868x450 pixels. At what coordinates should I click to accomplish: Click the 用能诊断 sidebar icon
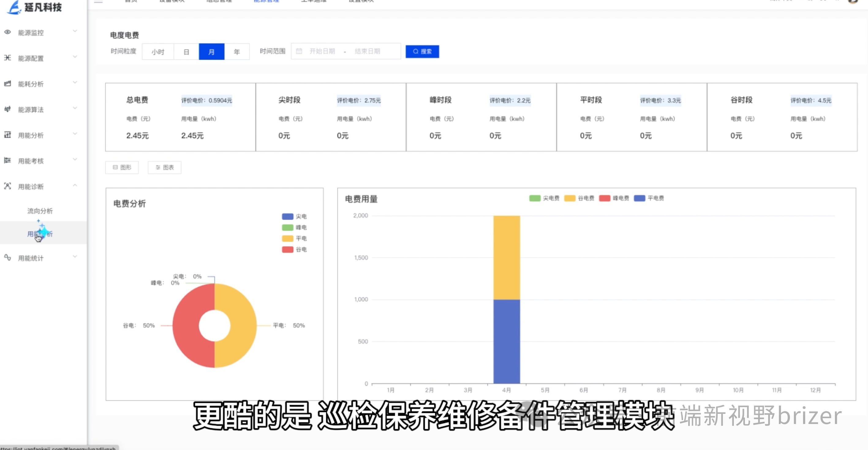[7, 186]
